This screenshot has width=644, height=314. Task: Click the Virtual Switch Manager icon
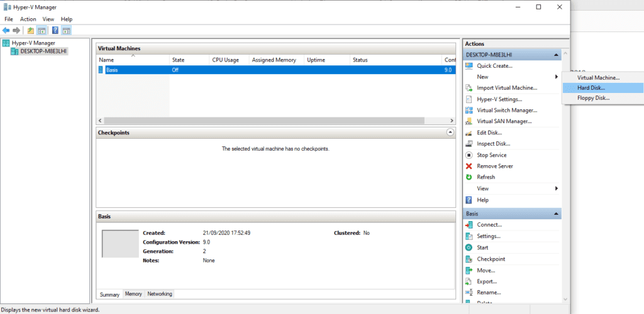469,111
